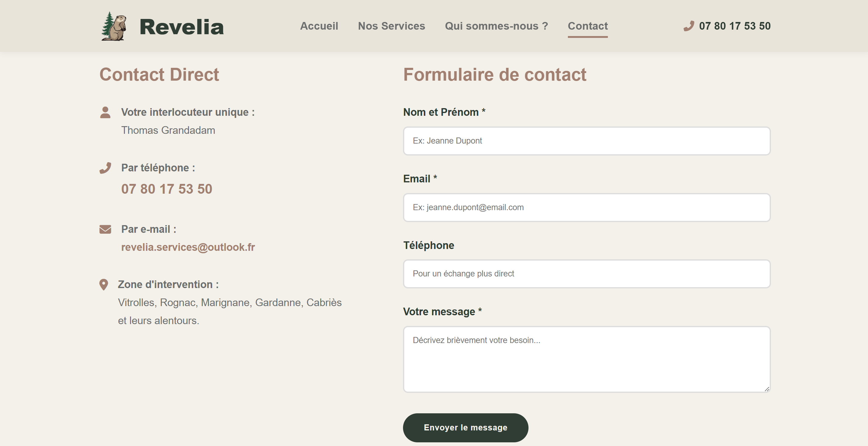Open the Nos Services page
Viewport: 868px width, 446px height.
pyautogui.click(x=391, y=26)
